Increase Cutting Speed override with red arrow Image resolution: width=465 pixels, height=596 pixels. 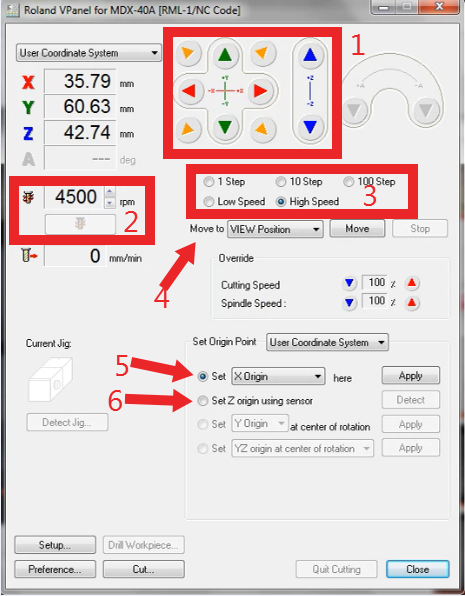[412, 283]
